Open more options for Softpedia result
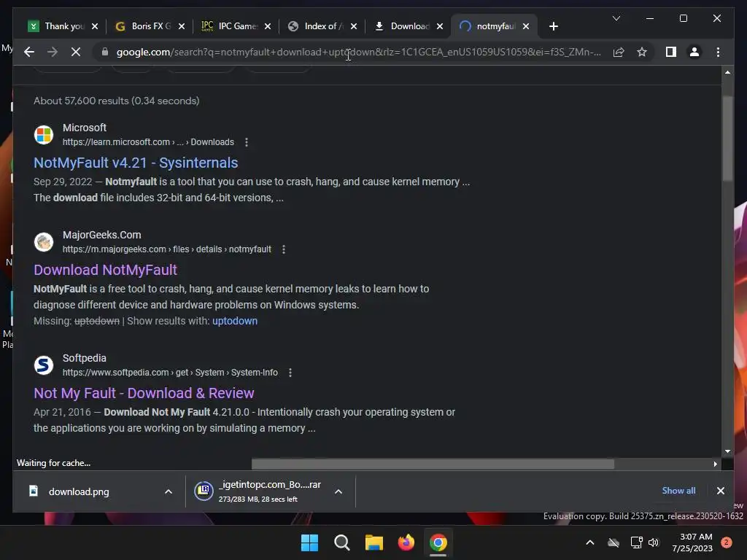The width and height of the screenshot is (747, 560). [290, 373]
